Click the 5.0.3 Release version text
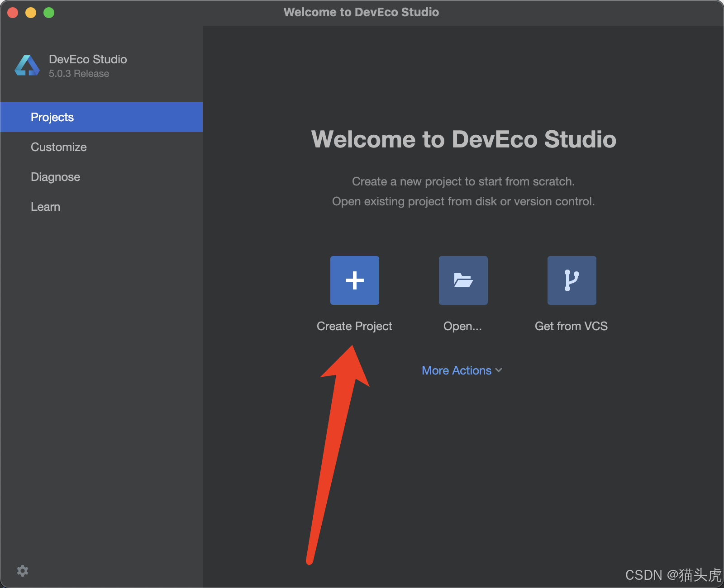The height and width of the screenshot is (588, 724). [79, 74]
